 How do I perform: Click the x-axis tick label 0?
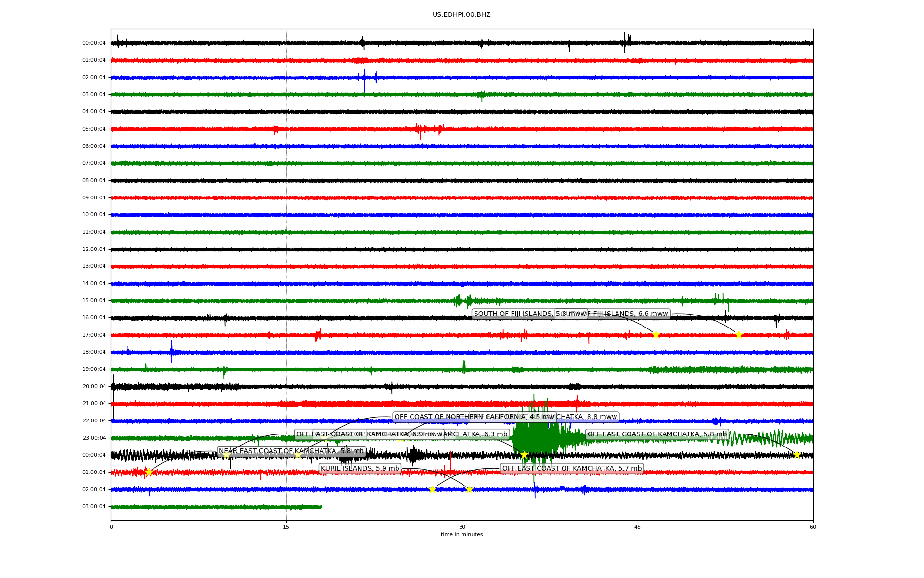tap(111, 527)
